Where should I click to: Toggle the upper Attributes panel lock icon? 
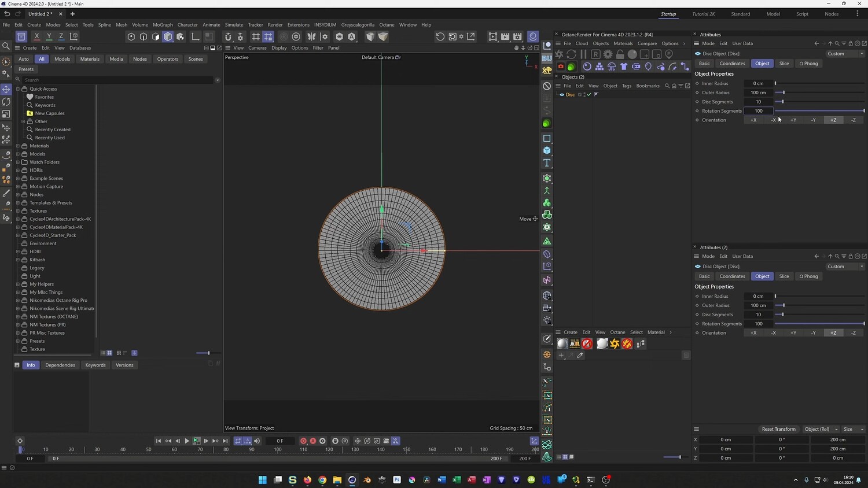coord(850,43)
